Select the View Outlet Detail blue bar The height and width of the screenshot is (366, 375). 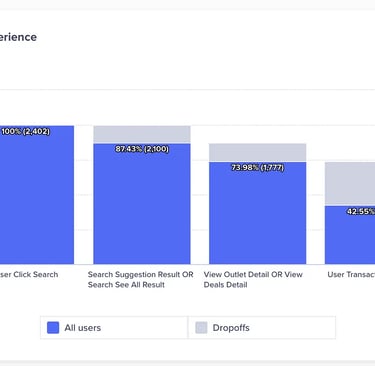coord(258,213)
